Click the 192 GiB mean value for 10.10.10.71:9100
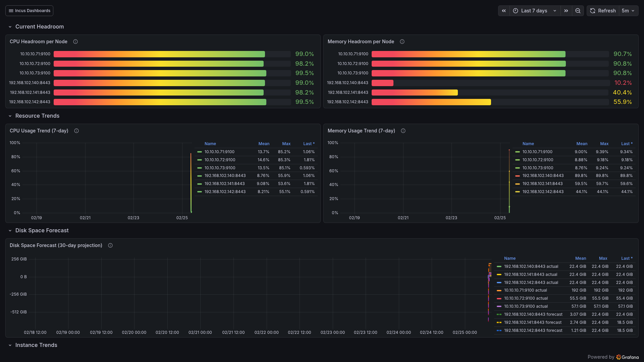 click(579, 290)
